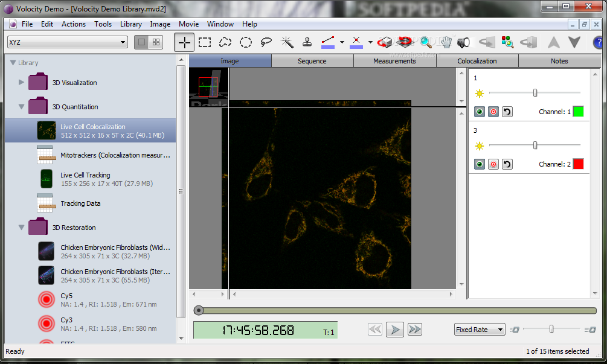Select the hand pan tool

point(446,42)
